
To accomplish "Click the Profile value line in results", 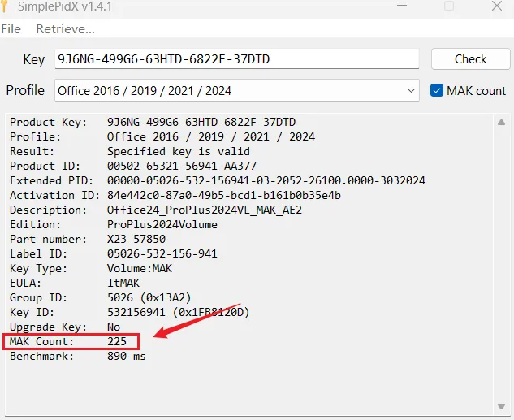I will (211, 136).
